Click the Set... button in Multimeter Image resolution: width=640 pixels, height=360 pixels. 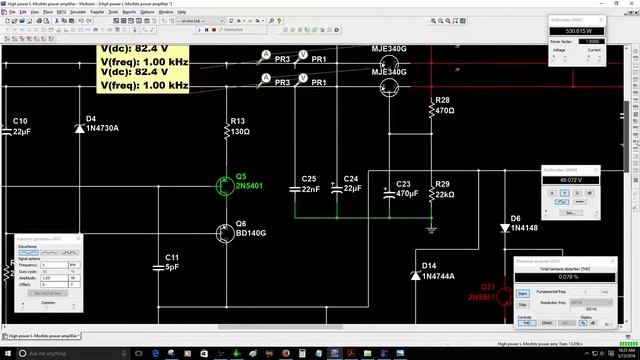(x=571, y=213)
